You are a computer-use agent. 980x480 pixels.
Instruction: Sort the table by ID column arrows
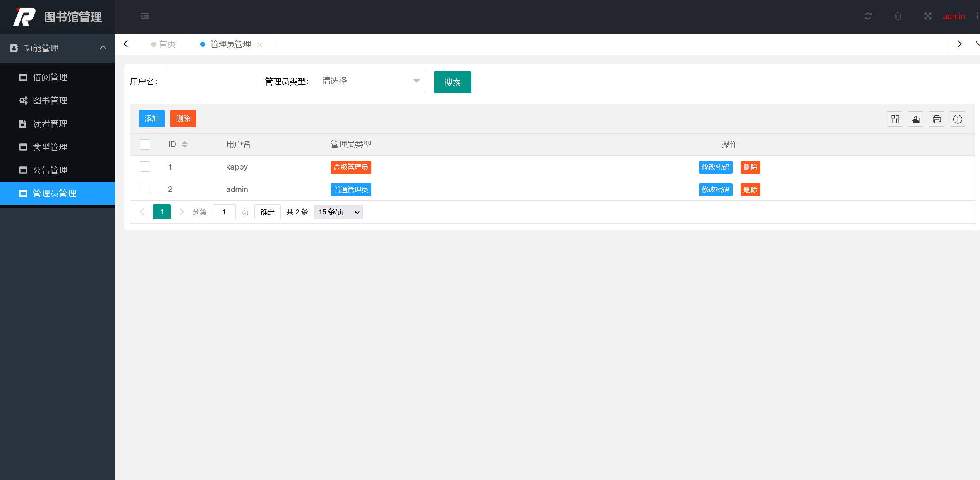click(x=185, y=144)
